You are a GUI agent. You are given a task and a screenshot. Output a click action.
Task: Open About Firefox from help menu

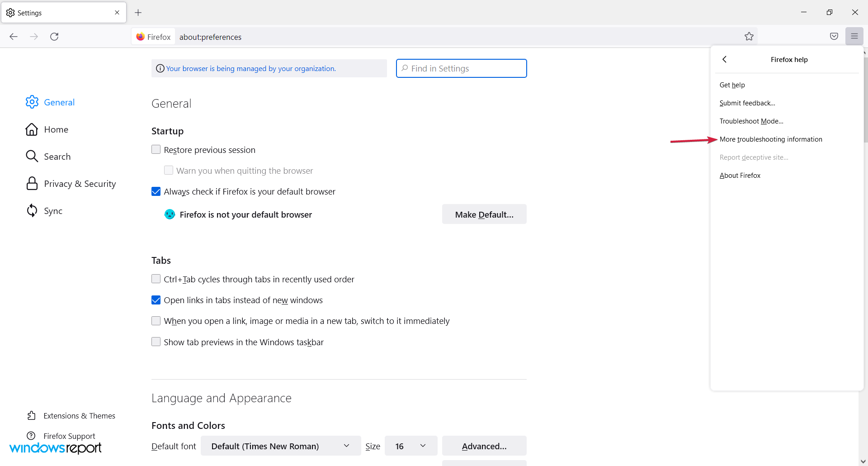click(x=787, y=176)
